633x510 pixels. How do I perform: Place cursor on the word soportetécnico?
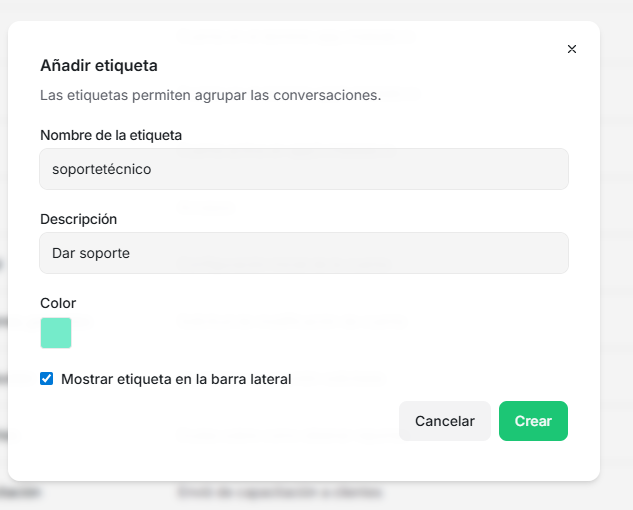click(x=102, y=169)
